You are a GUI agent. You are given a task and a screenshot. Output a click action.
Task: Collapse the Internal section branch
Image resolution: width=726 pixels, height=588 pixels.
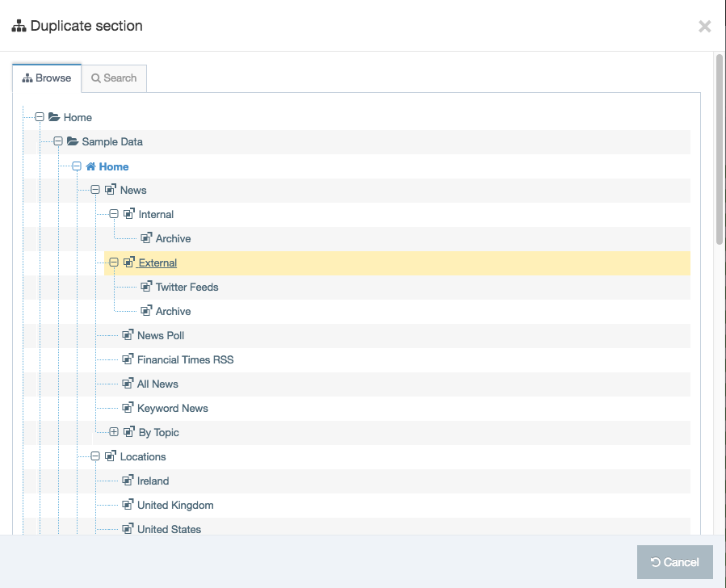click(x=114, y=214)
